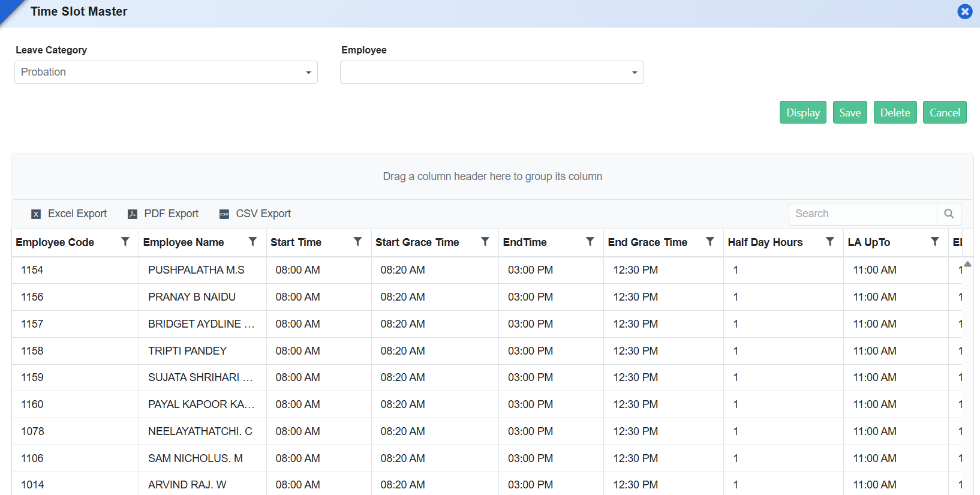Select SUJATA SHRIHARI name cell
The width and height of the screenshot is (980, 495).
click(x=203, y=377)
